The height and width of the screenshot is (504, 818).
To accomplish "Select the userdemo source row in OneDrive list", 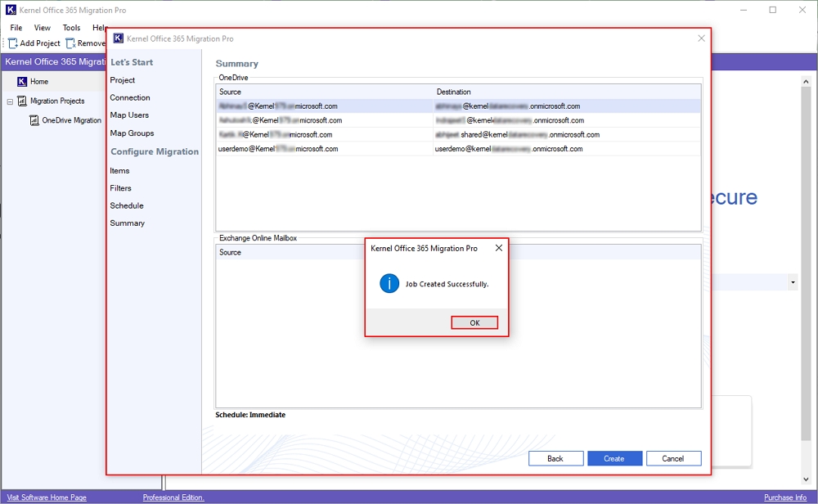I will (x=278, y=149).
